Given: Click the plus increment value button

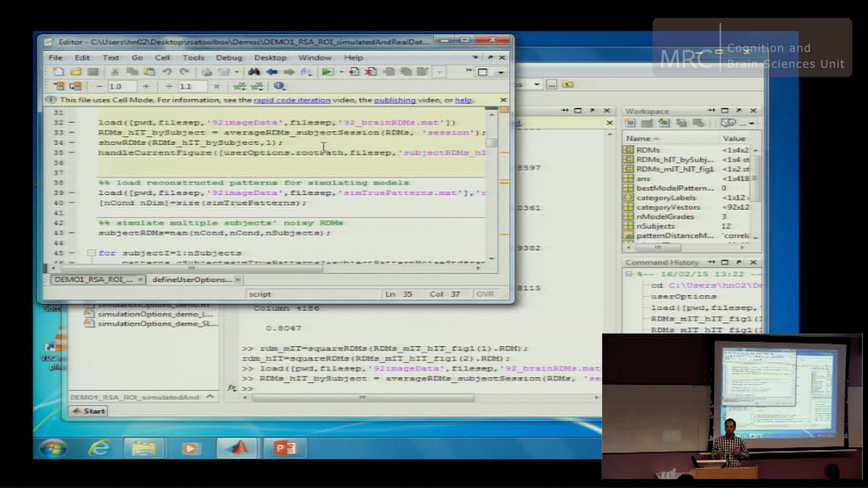Looking at the screenshot, I should 146,86.
